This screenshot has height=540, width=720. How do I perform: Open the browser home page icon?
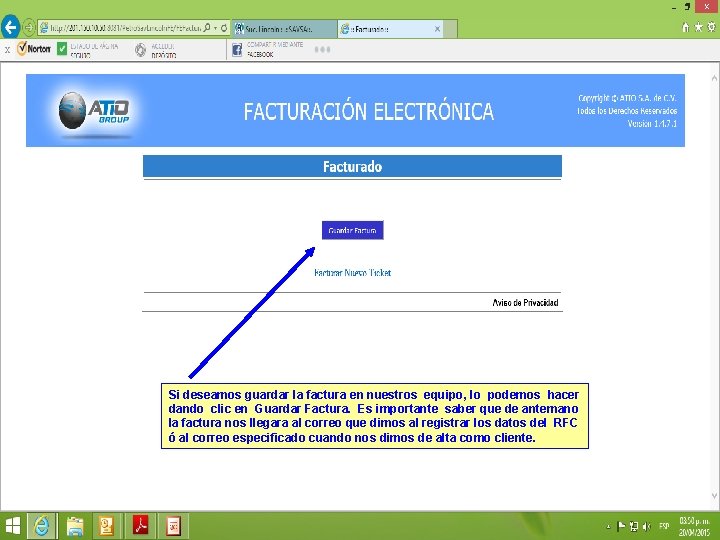[x=686, y=27]
